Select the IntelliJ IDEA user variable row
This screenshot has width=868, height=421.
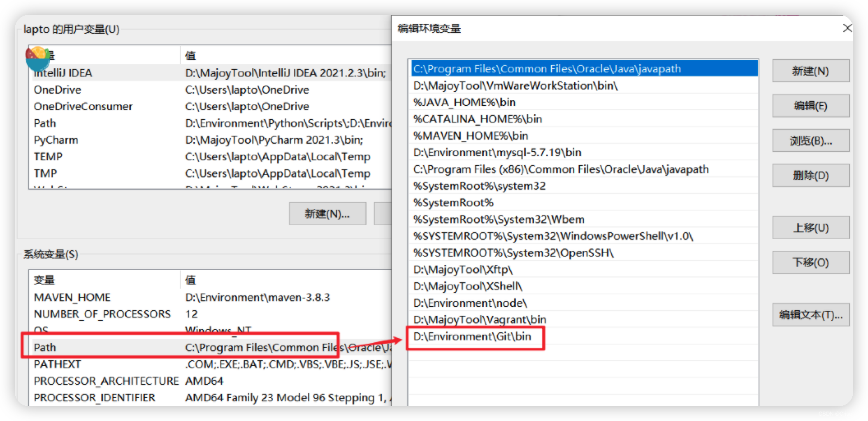click(210, 73)
